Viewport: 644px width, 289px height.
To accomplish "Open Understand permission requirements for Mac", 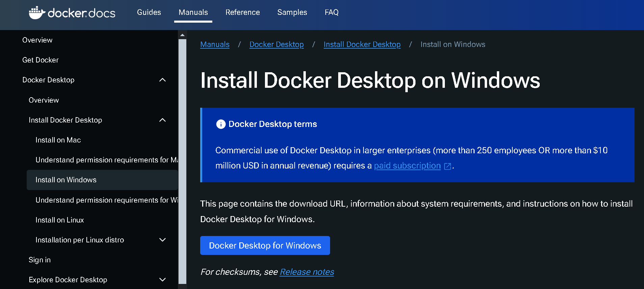I will pyautogui.click(x=107, y=160).
